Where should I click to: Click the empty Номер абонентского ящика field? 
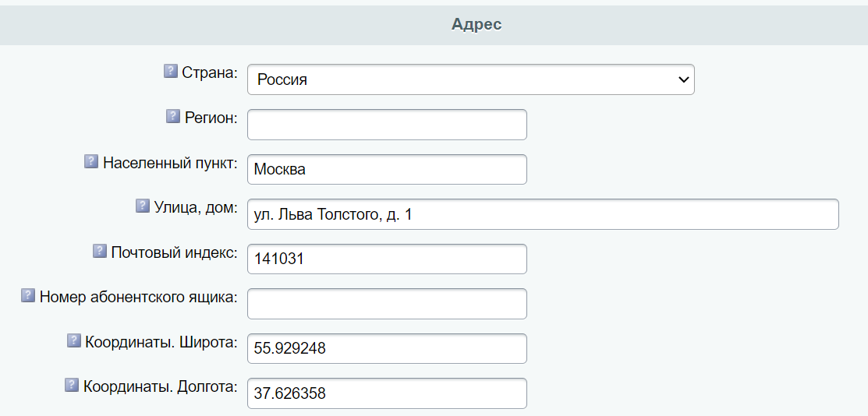point(387,304)
